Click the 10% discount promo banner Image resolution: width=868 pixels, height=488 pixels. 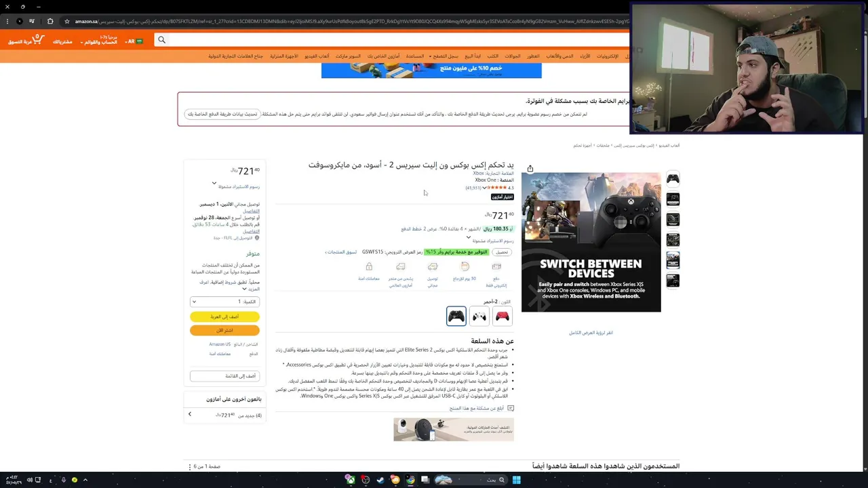pyautogui.click(x=431, y=70)
